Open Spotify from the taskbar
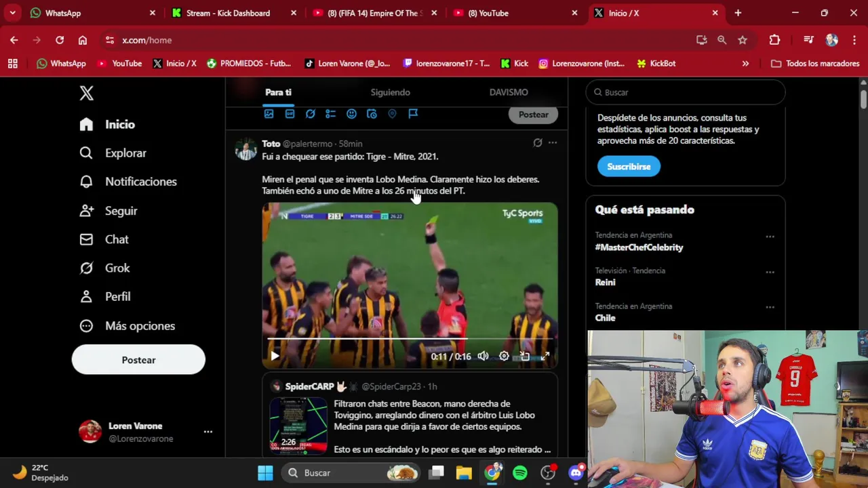 pos(520,473)
